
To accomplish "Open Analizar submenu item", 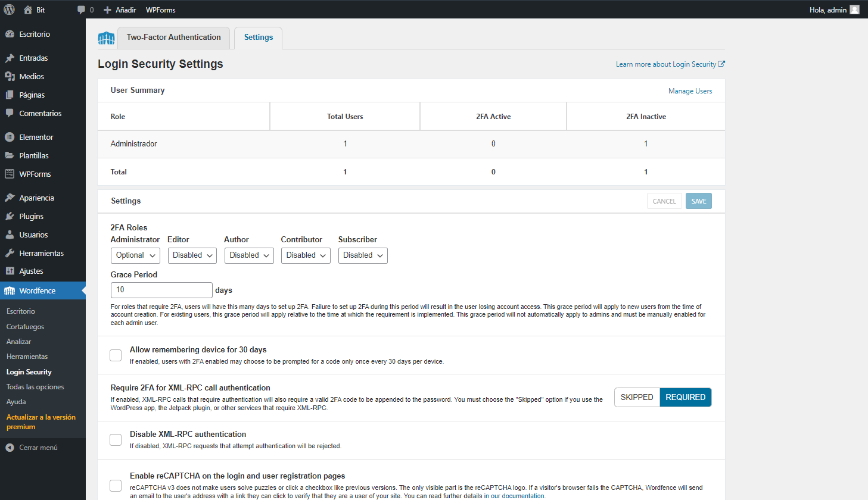I will pos(18,342).
